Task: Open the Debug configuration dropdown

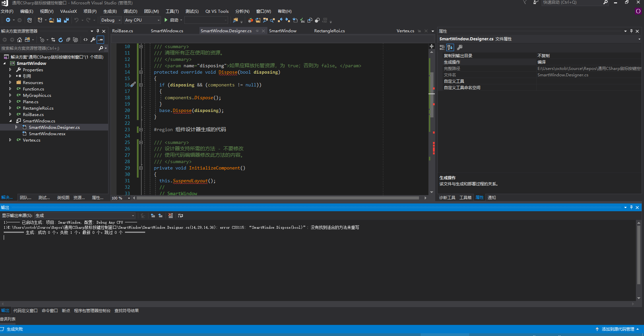Action: tap(111, 20)
